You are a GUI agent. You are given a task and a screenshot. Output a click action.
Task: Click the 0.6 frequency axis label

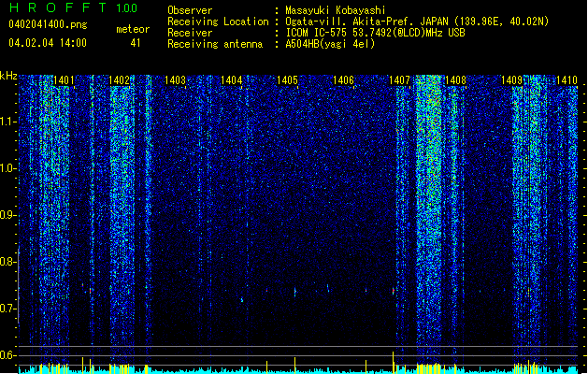tap(7, 355)
